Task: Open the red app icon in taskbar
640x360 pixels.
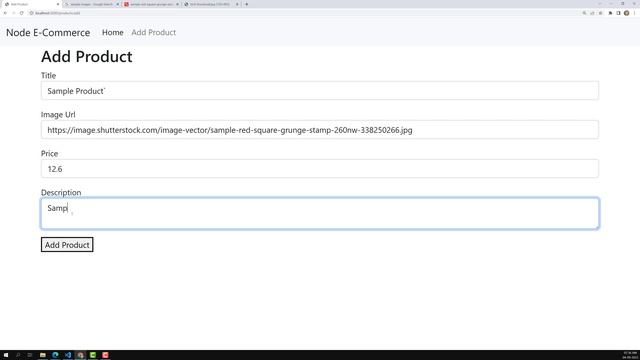Action: (105, 355)
